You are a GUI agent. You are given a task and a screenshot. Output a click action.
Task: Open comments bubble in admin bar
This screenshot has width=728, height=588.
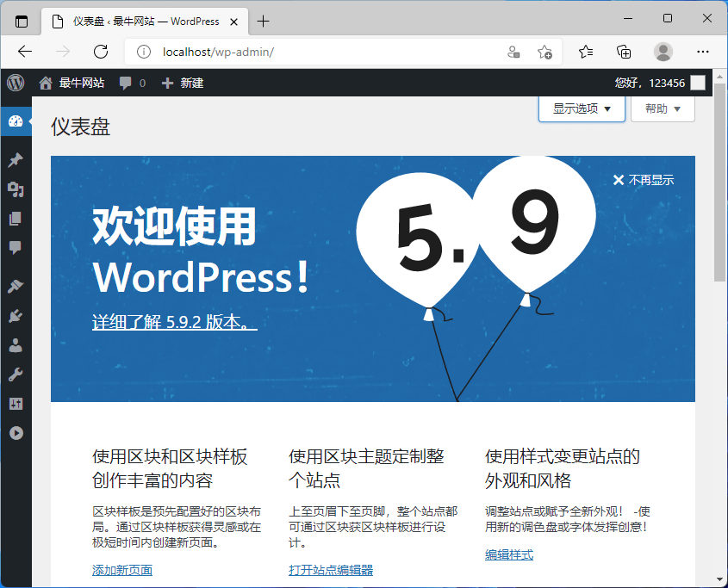pos(133,83)
